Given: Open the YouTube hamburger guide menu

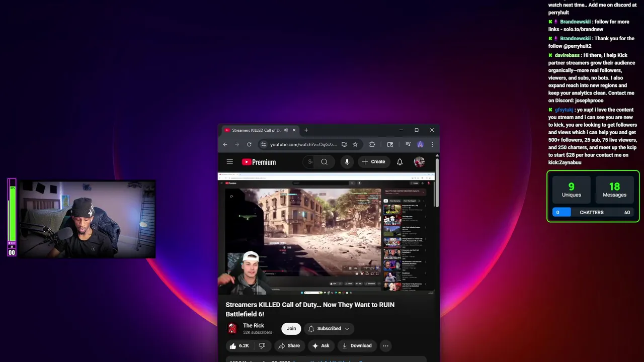Looking at the screenshot, I should tap(229, 162).
